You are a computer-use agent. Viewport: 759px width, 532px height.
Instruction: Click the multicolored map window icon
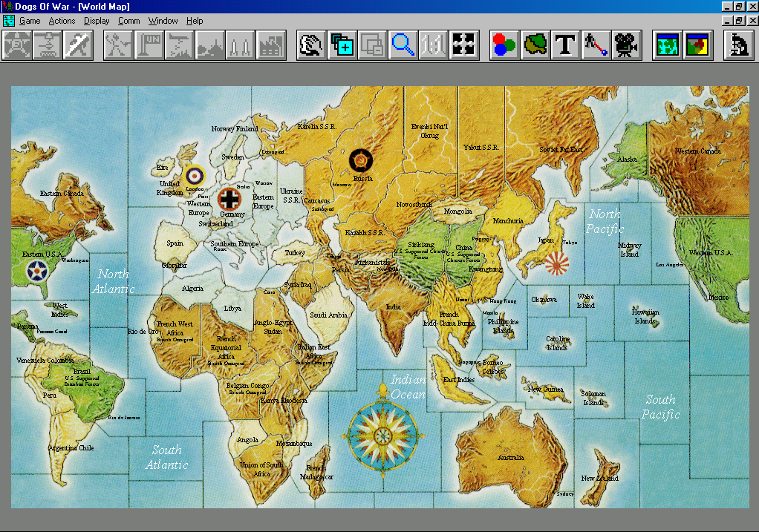(697, 45)
